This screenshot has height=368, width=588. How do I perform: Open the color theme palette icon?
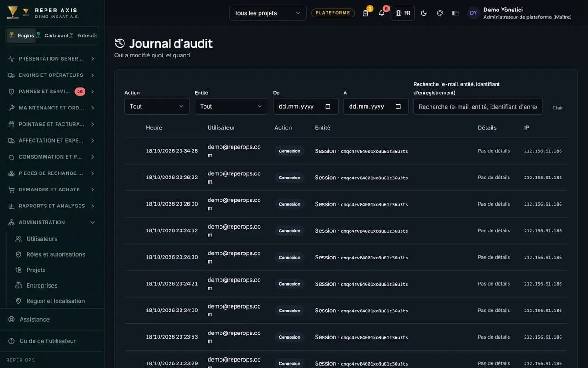[x=440, y=13]
